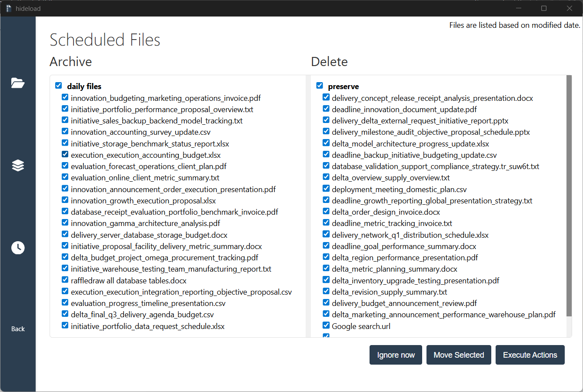
Task: Uncheck the preserve group checkbox
Action: pos(320,86)
